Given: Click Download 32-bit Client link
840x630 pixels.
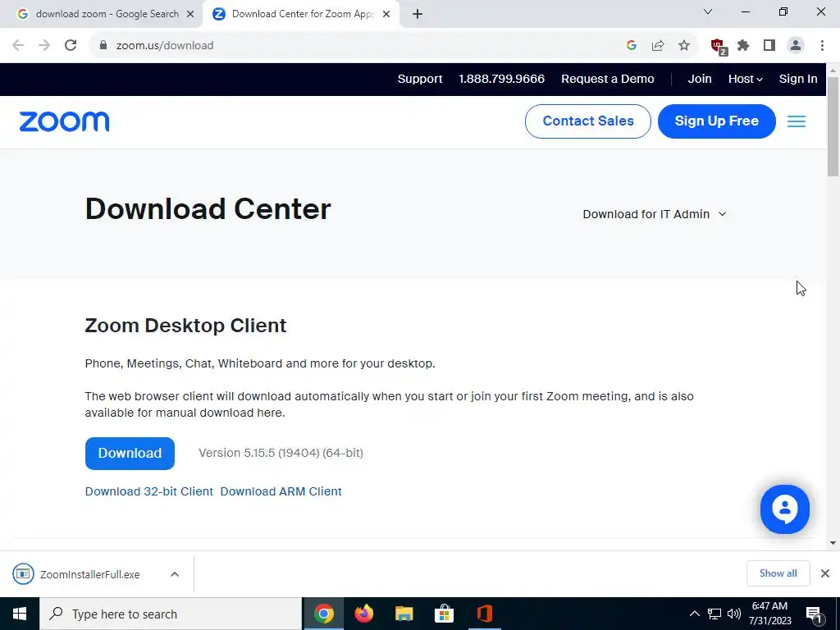Looking at the screenshot, I should 149,491.
